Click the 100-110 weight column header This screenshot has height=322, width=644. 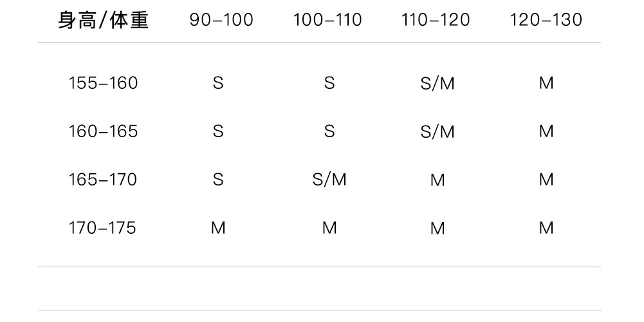[327, 21]
